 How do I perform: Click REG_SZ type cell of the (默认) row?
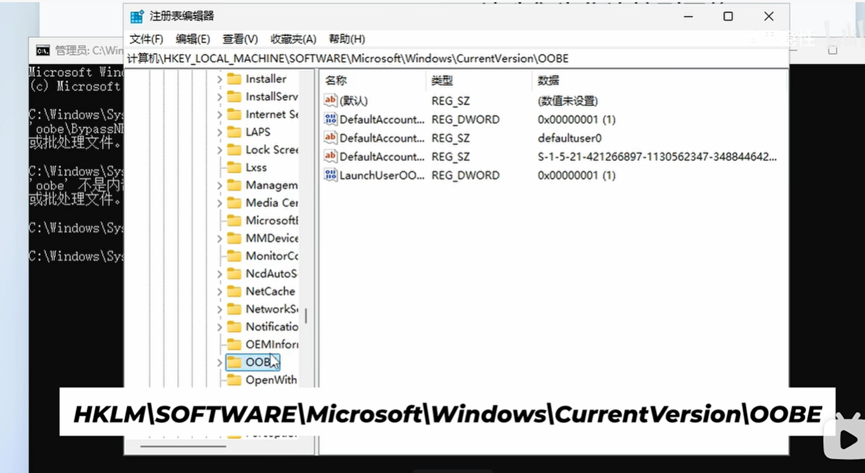pos(451,101)
